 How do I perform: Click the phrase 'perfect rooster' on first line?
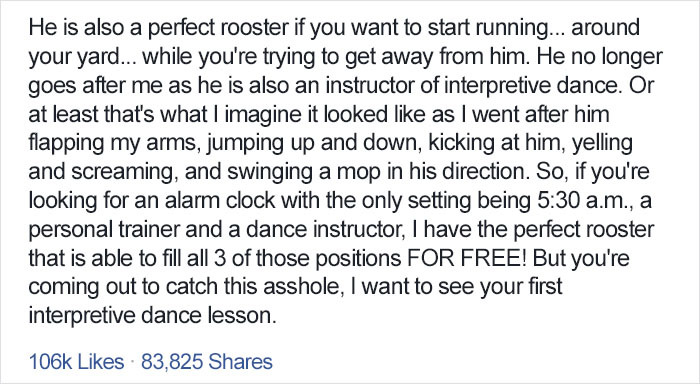(x=218, y=27)
